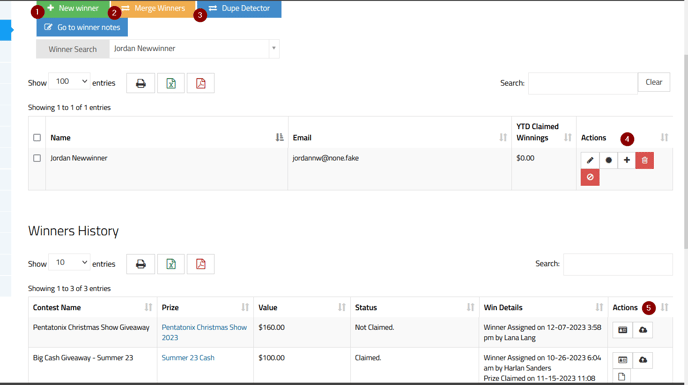Click the card icon for Big Cash Giveaway row
This screenshot has height=385, width=688.
pos(623,360)
